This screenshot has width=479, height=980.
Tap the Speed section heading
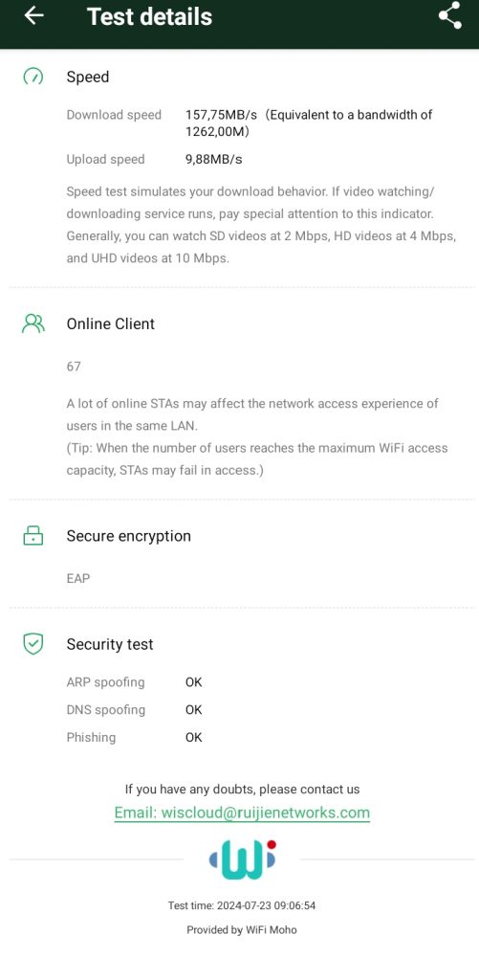click(x=88, y=77)
